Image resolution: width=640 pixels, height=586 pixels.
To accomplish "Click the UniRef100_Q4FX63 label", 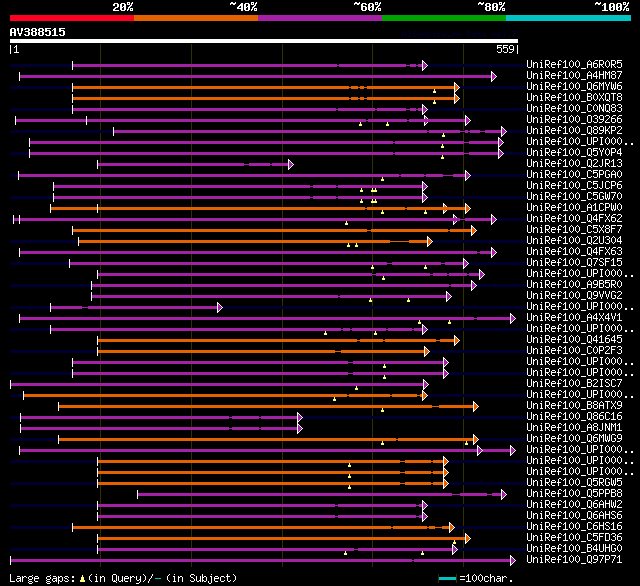I will [574, 252].
